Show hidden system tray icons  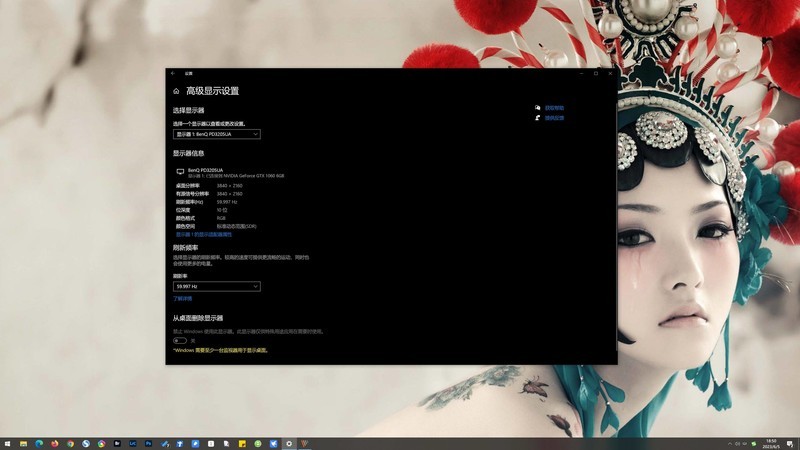[730, 444]
